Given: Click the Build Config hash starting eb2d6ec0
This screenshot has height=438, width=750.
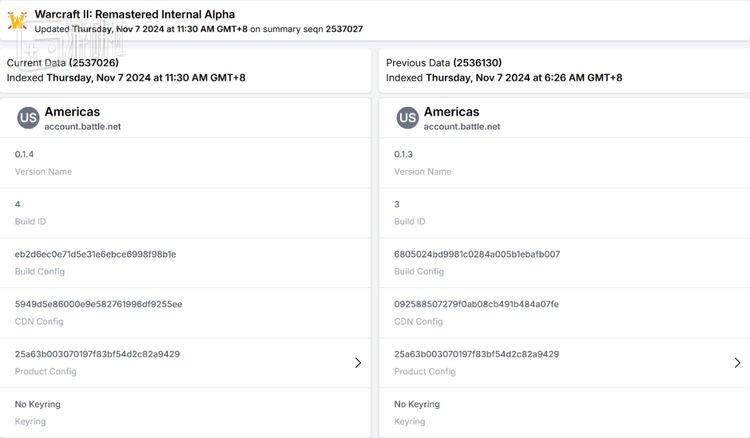Looking at the screenshot, I should [95, 254].
